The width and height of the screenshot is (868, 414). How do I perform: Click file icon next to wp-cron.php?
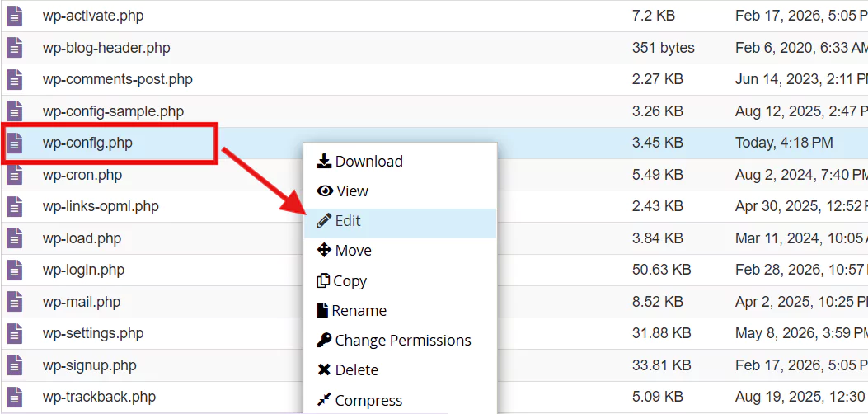(14, 175)
